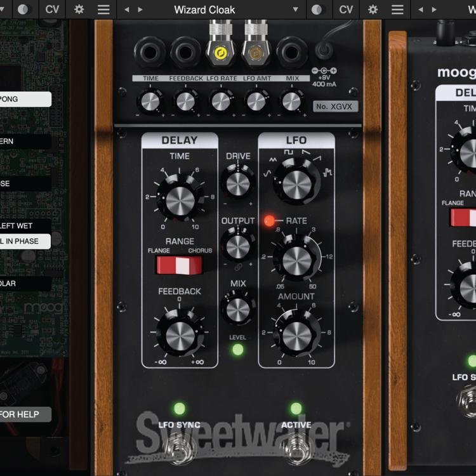Click the small LFO AMT CV trim knob
Screen dimensions: 476x476
coord(256,102)
